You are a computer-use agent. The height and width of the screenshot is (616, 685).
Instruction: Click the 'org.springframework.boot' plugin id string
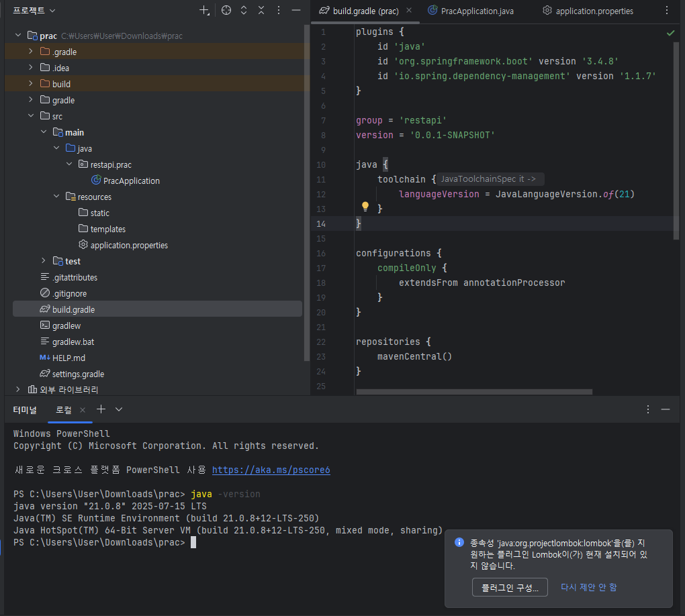(463, 62)
